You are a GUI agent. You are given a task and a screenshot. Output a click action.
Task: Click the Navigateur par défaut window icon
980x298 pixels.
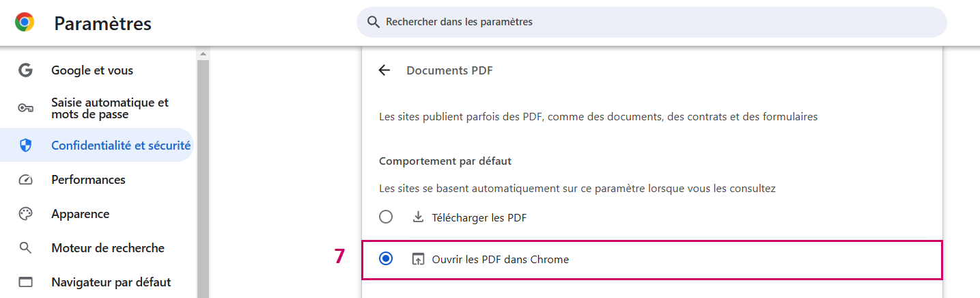click(x=25, y=282)
